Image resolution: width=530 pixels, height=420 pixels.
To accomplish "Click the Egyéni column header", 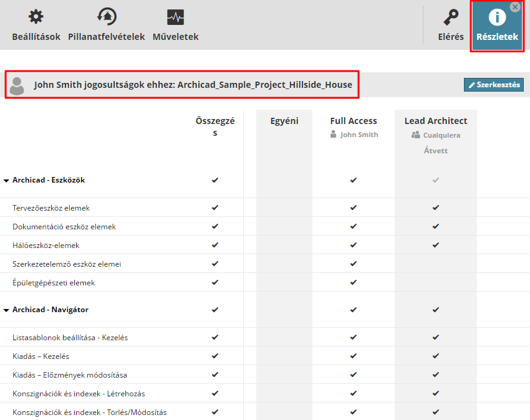I will coord(284,121).
